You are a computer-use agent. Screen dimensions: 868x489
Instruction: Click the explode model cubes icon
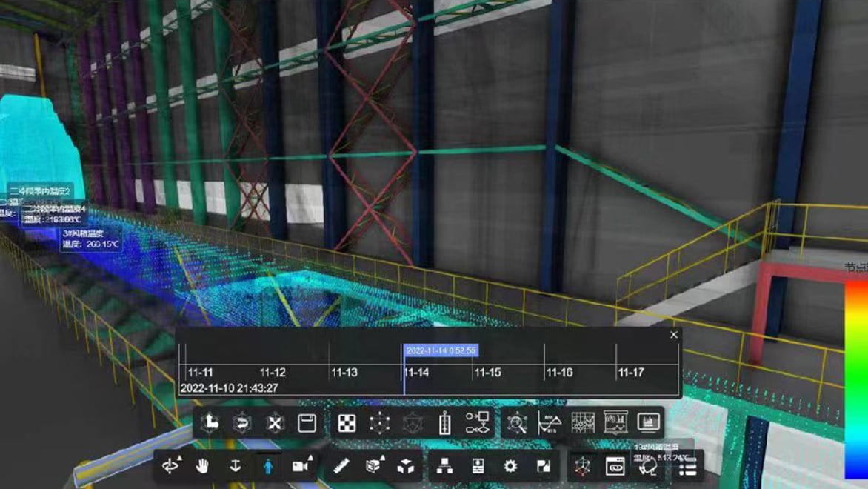coord(406,466)
